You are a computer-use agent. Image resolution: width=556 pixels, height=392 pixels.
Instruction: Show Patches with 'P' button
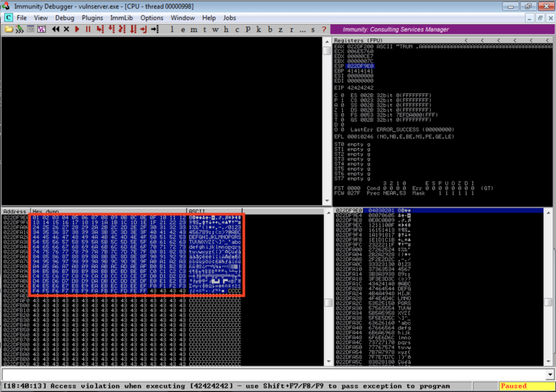point(248,29)
